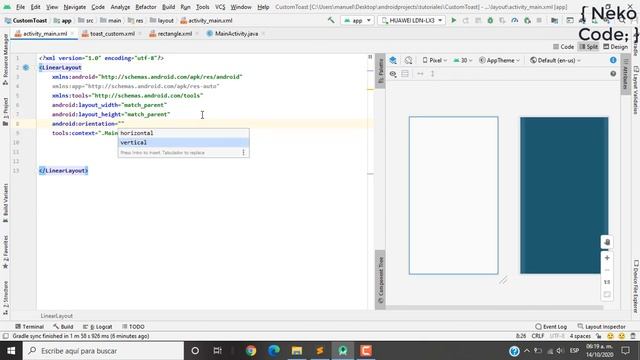
Task: Open the Refactor menu
Action: (146, 7)
